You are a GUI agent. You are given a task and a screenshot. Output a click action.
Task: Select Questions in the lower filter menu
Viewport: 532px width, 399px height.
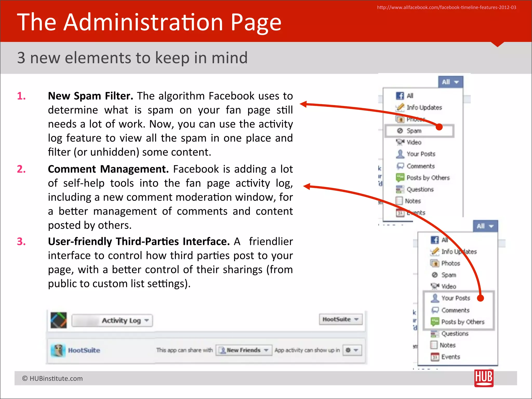coord(455,334)
